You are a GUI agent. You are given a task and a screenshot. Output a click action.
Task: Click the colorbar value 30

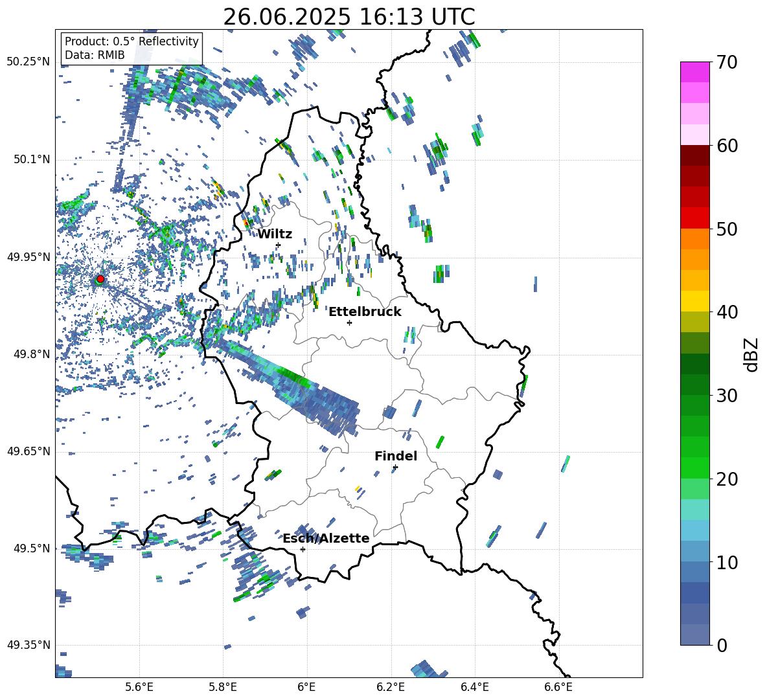[x=727, y=395]
